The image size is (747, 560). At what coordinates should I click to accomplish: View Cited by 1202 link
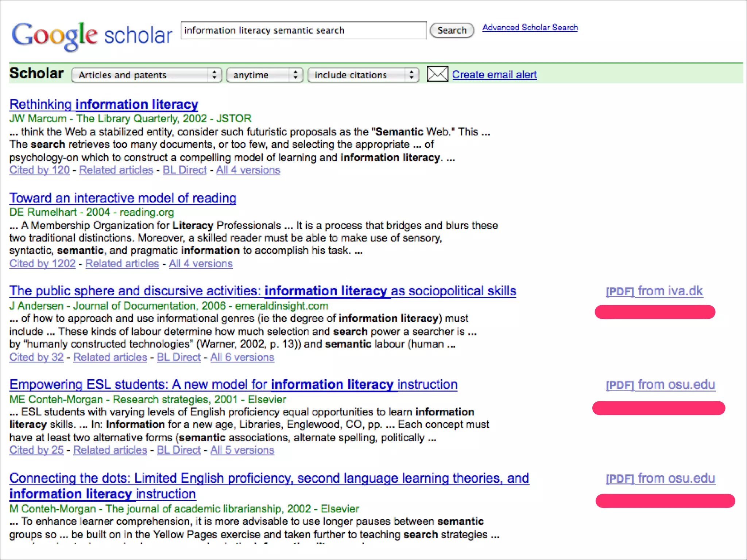[x=42, y=264]
